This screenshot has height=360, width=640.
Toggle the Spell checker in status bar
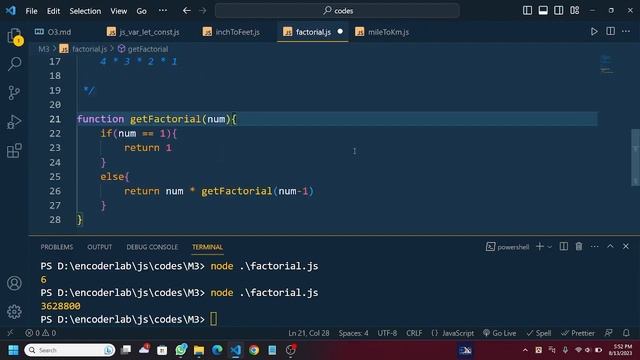coord(539,333)
